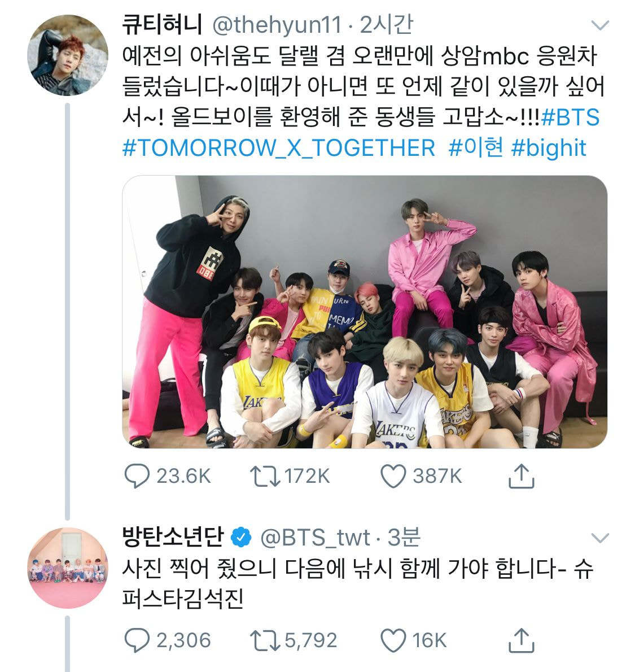635x672 pixels.
Task: Open the #bighit hashtag
Action: [549, 148]
